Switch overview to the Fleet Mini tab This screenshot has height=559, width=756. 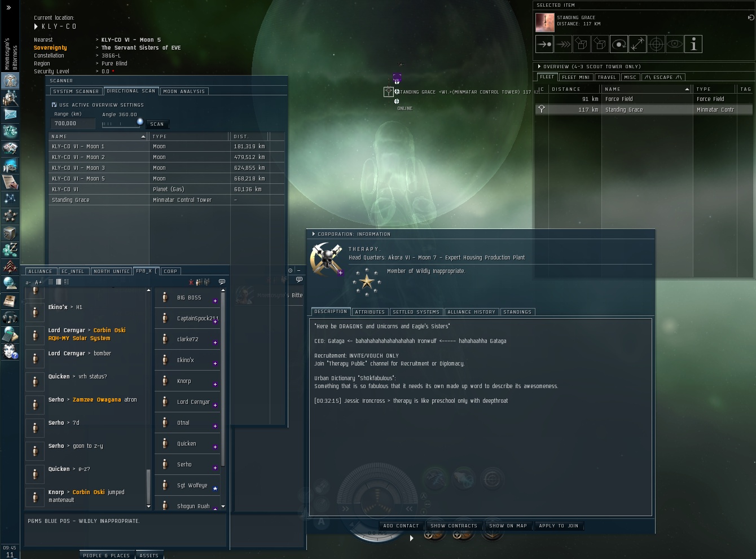[576, 77]
